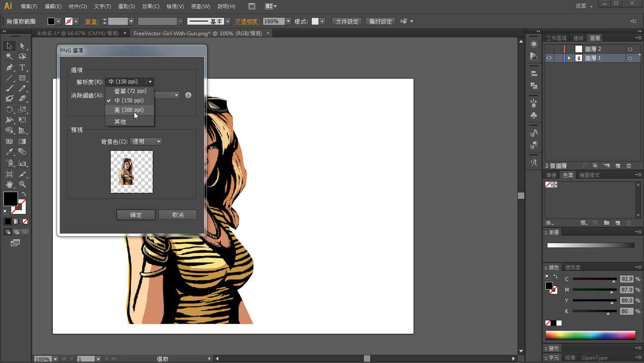Switch toolbox paint mode to Gradient

tap(16, 222)
